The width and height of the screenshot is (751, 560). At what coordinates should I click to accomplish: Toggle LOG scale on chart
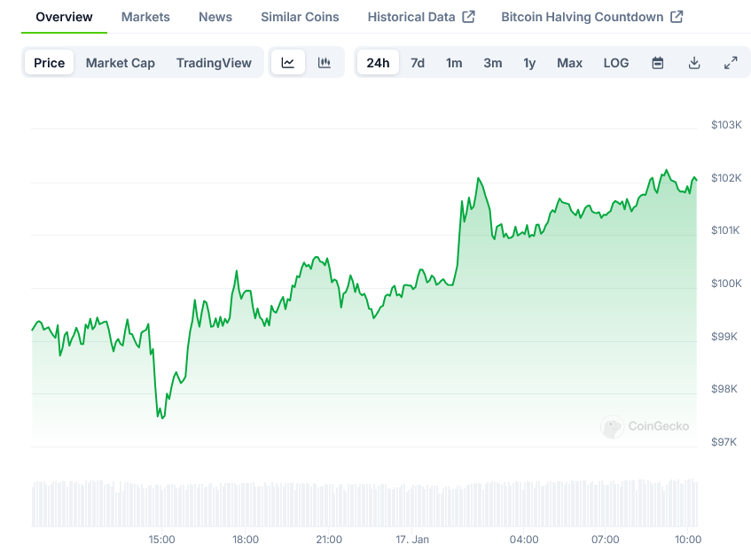click(x=616, y=63)
